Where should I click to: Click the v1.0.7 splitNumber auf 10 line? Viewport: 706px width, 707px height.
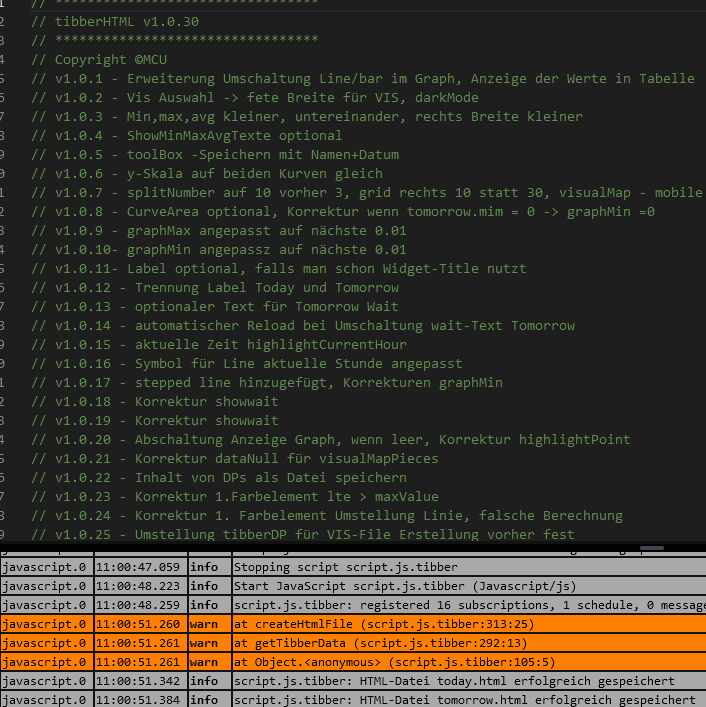point(367,193)
